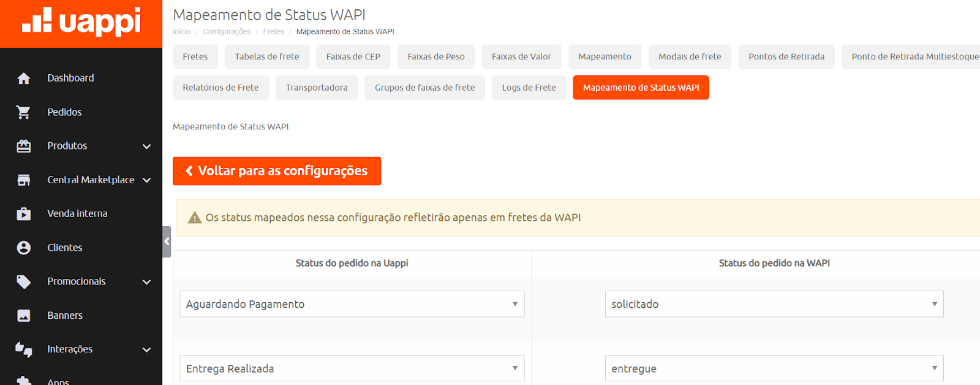
Task: Click Voltar para as configurações button
Action: (x=277, y=171)
